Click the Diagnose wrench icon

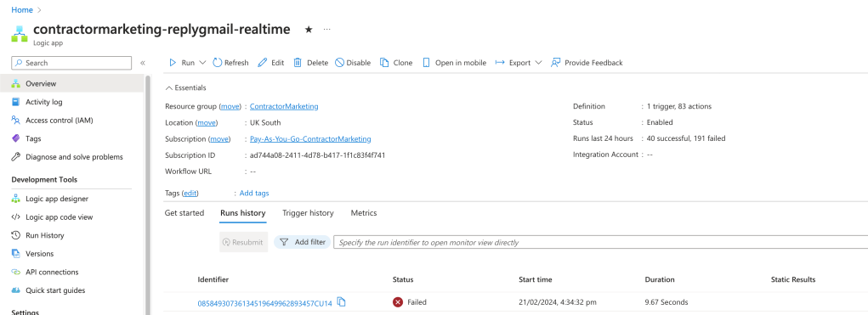tap(16, 157)
